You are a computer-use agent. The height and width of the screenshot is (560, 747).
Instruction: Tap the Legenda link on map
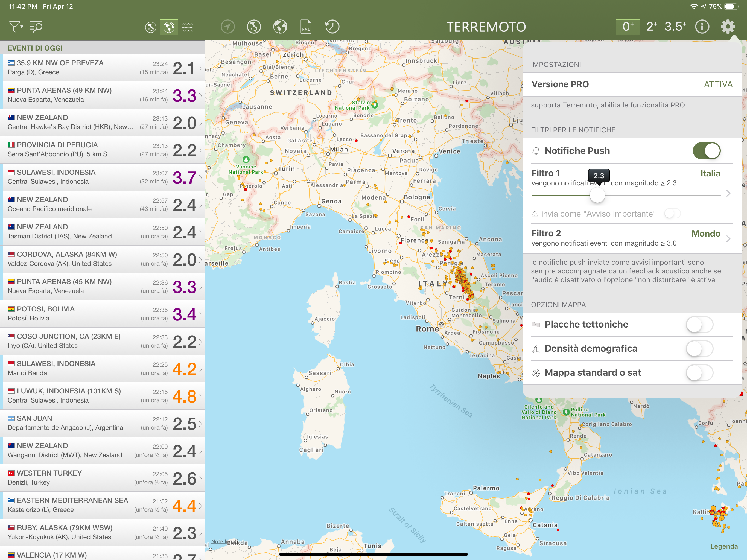[724, 546]
